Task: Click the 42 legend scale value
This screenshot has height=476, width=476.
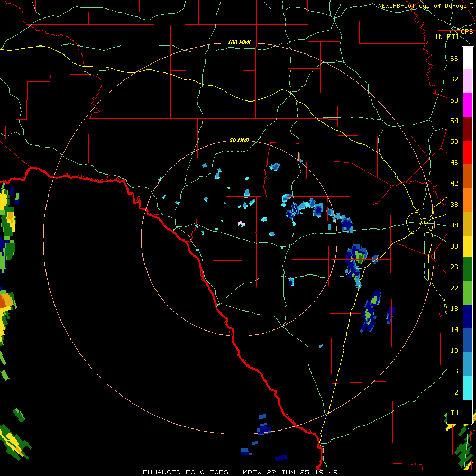Action: (454, 184)
